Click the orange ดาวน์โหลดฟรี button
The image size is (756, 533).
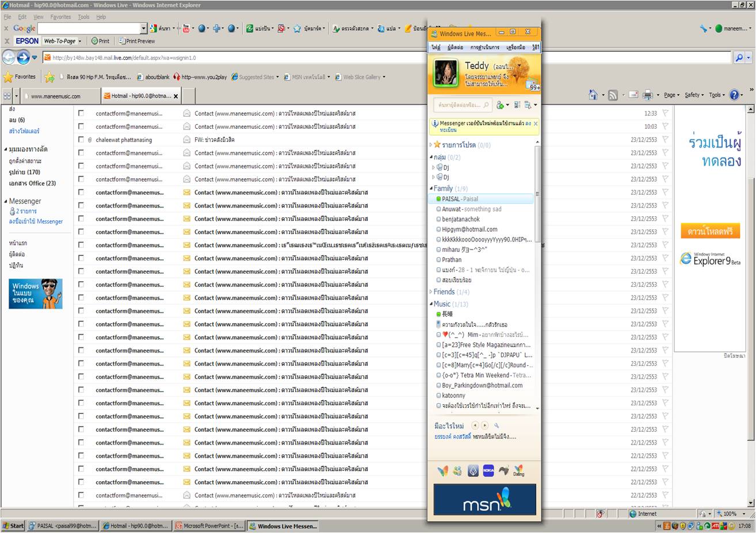pyautogui.click(x=710, y=231)
